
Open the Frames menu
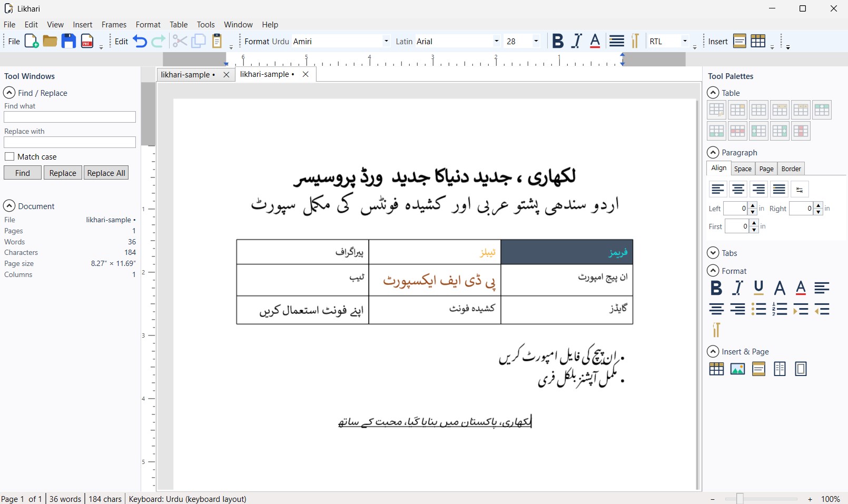114,25
